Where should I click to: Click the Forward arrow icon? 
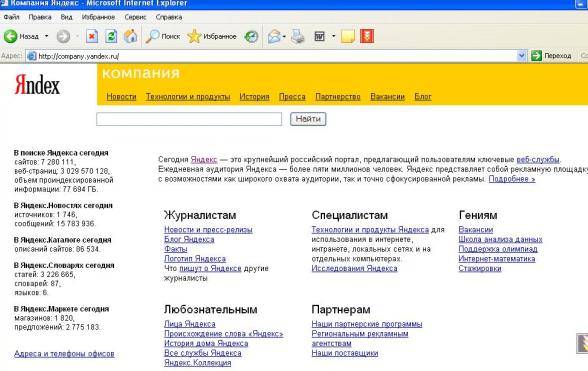coord(63,36)
